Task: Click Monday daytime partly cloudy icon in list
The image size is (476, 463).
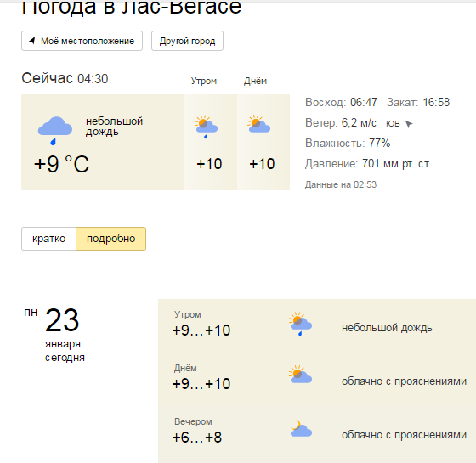Action: [x=300, y=375]
